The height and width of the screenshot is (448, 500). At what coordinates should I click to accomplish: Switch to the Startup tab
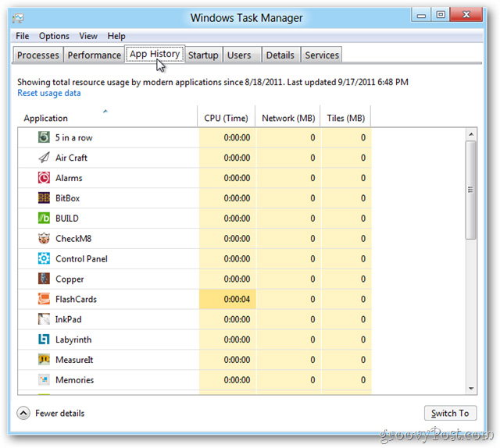click(x=203, y=55)
